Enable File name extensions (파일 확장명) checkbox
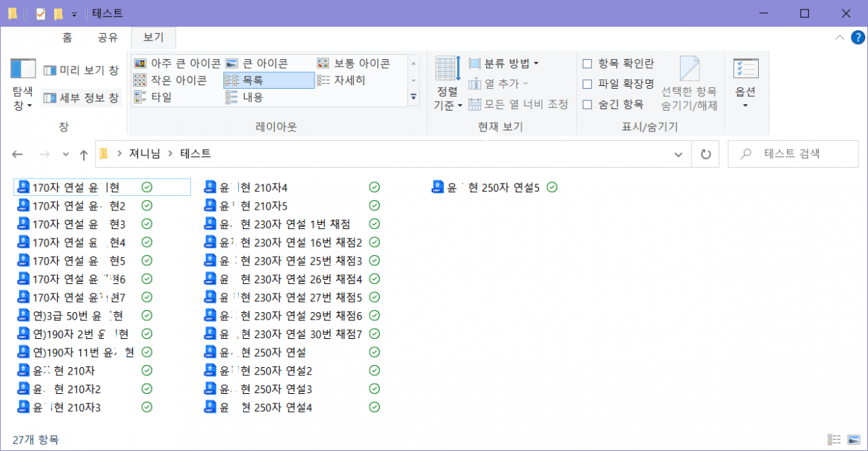The height and width of the screenshot is (451, 868). coord(587,85)
